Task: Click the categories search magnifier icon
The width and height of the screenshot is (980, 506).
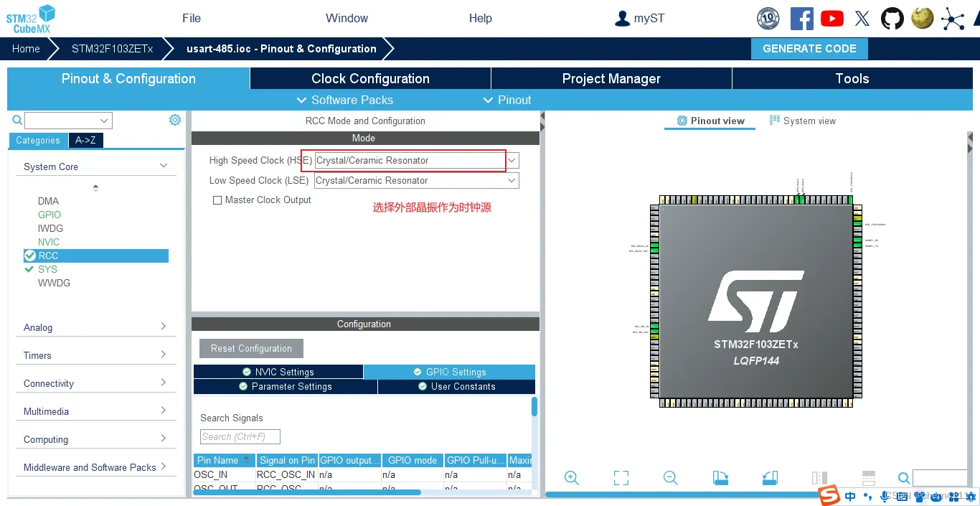Action: click(x=17, y=121)
